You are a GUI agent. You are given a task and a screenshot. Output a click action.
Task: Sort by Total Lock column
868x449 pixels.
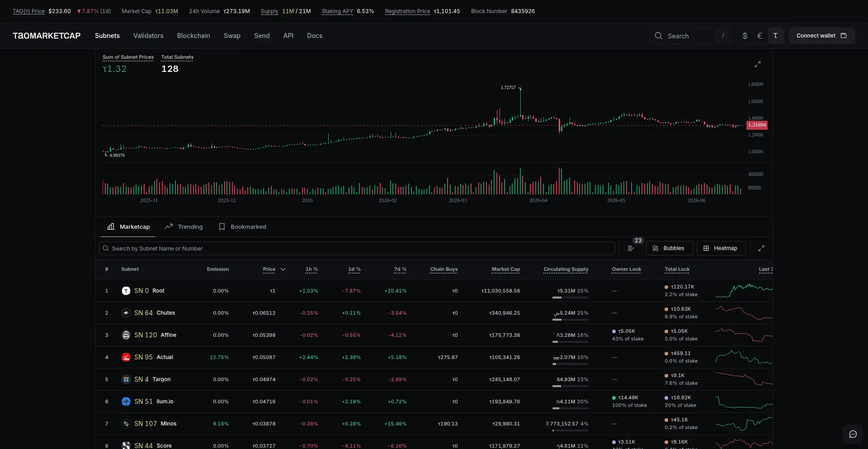pos(677,269)
